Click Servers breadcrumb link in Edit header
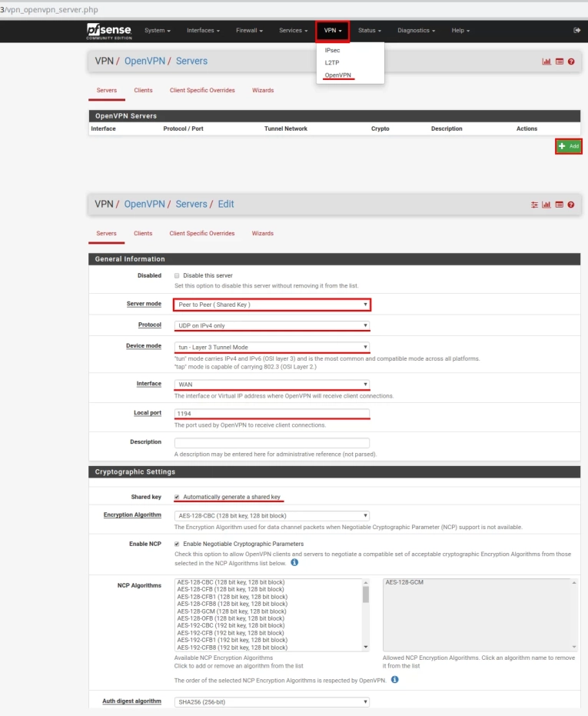The width and height of the screenshot is (588, 716). [191, 204]
